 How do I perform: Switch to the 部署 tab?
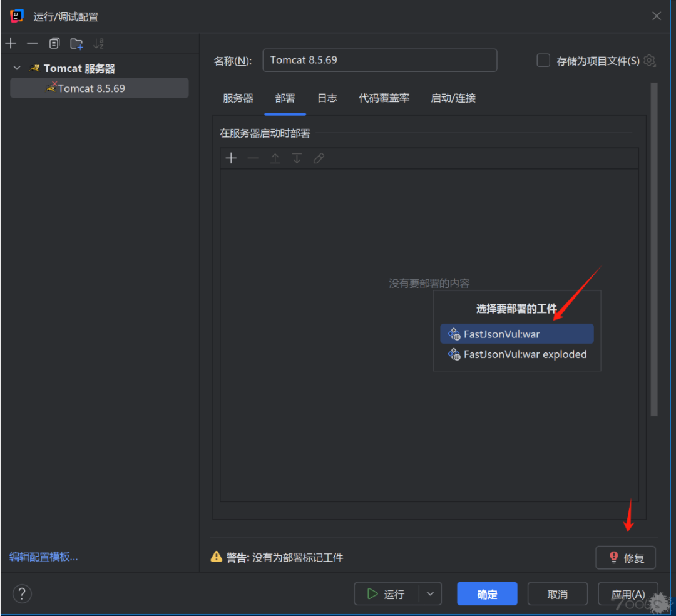click(285, 98)
